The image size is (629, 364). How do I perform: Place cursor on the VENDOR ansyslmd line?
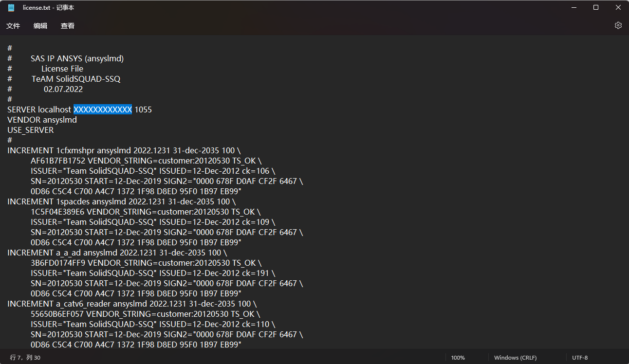[x=42, y=120]
